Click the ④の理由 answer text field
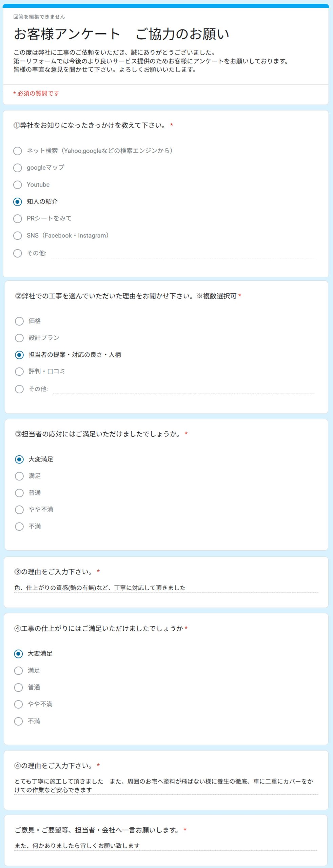The width and height of the screenshot is (333, 868). [166, 786]
